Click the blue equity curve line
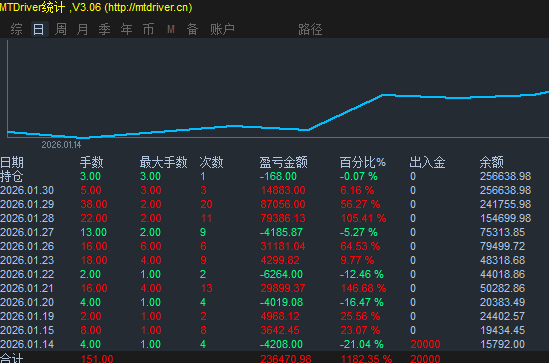The width and height of the screenshot is (549, 363). click(345, 112)
